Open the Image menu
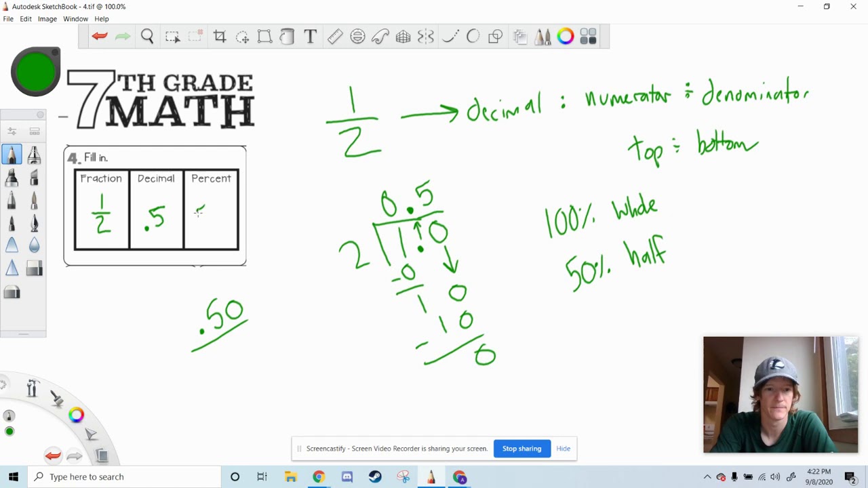 pyautogui.click(x=47, y=19)
